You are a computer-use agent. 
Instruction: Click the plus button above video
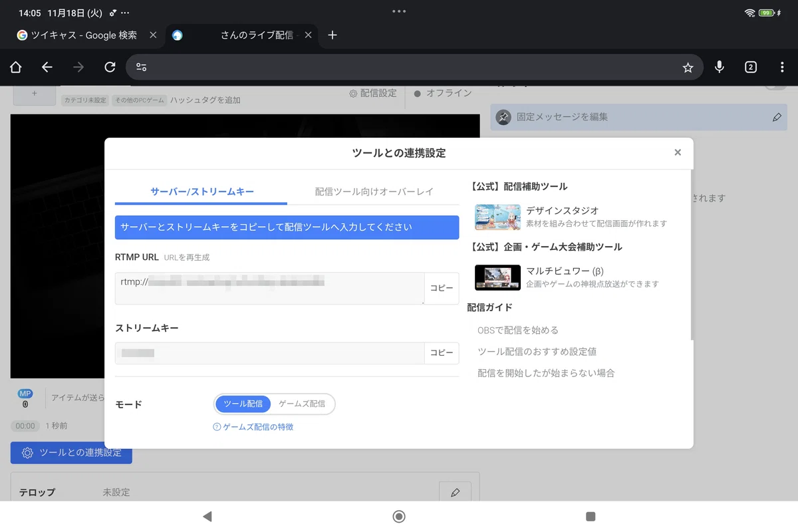click(x=35, y=94)
